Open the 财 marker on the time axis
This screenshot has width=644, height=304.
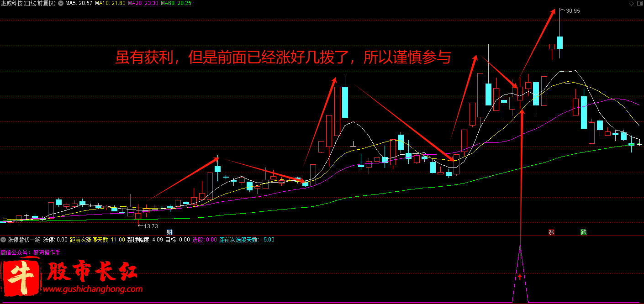tap(169, 232)
